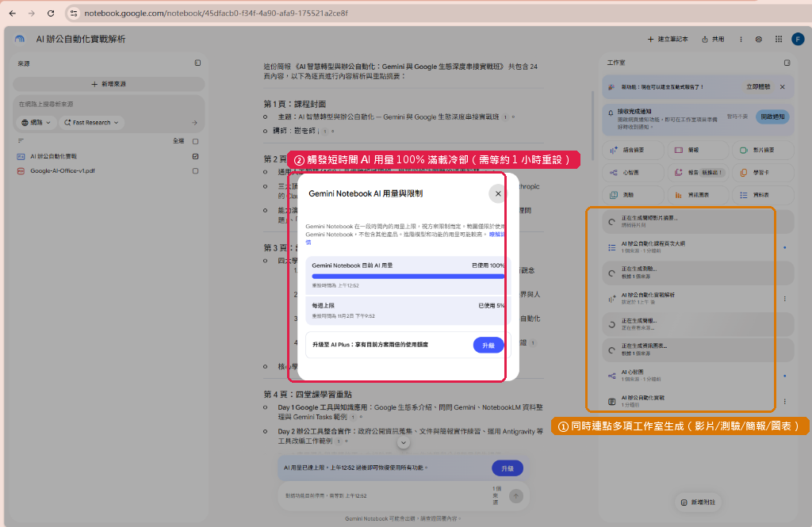Go forward in browser history
The height and width of the screenshot is (527, 812).
coord(32,13)
